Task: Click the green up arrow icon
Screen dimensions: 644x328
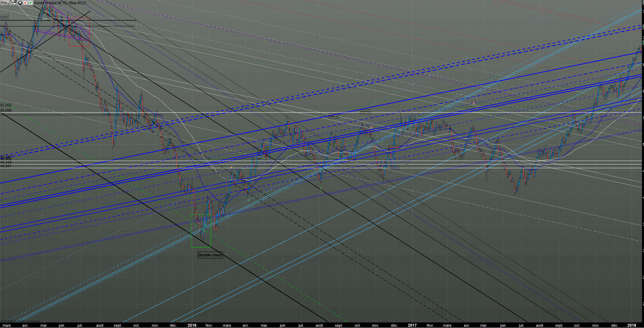Action: point(30,3)
